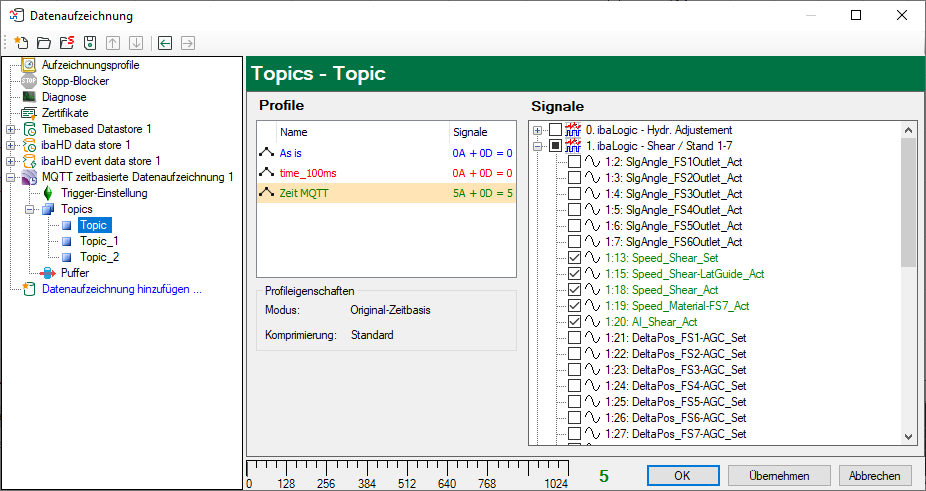Select the time_100ms profile row
The height and width of the screenshot is (491, 926).
point(386,173)
